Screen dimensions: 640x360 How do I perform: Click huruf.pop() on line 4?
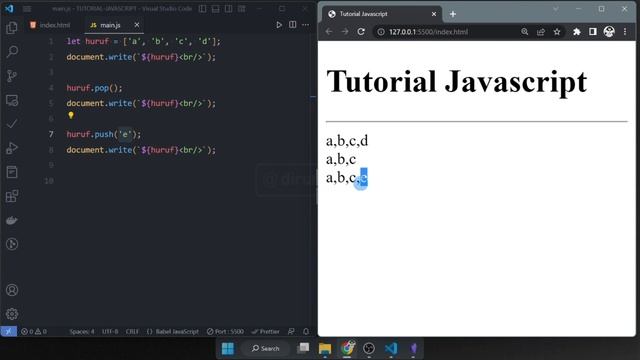click(94, 88)
